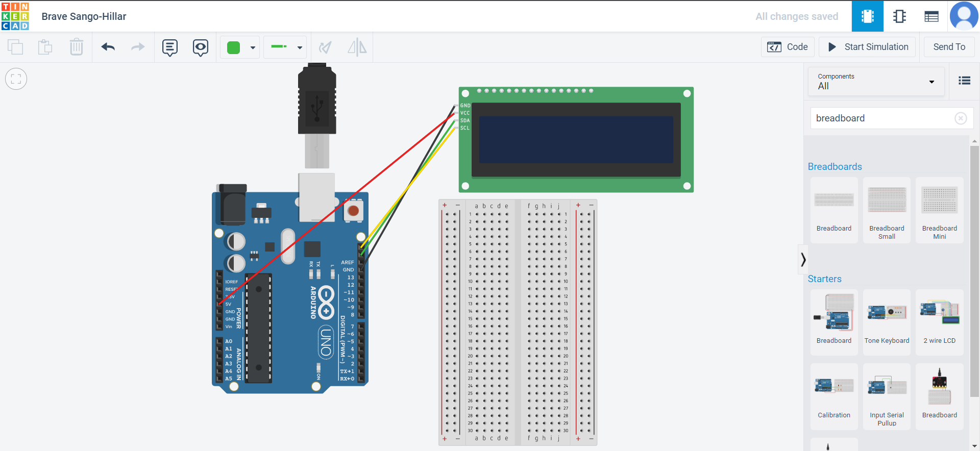Viewport: 980px width, 451px height.
Task: Undo the last action
Action: pos(108,47)
